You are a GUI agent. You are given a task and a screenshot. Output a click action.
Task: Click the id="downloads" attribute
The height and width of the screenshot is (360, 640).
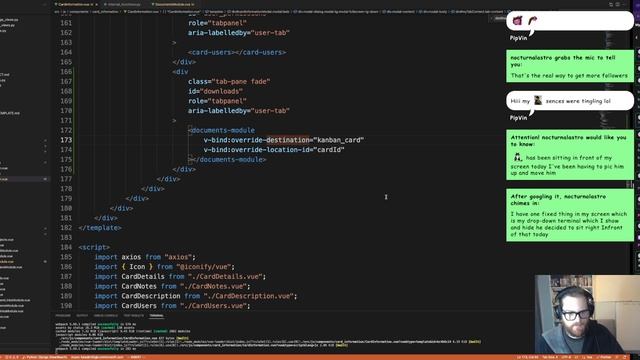(216, 91)
